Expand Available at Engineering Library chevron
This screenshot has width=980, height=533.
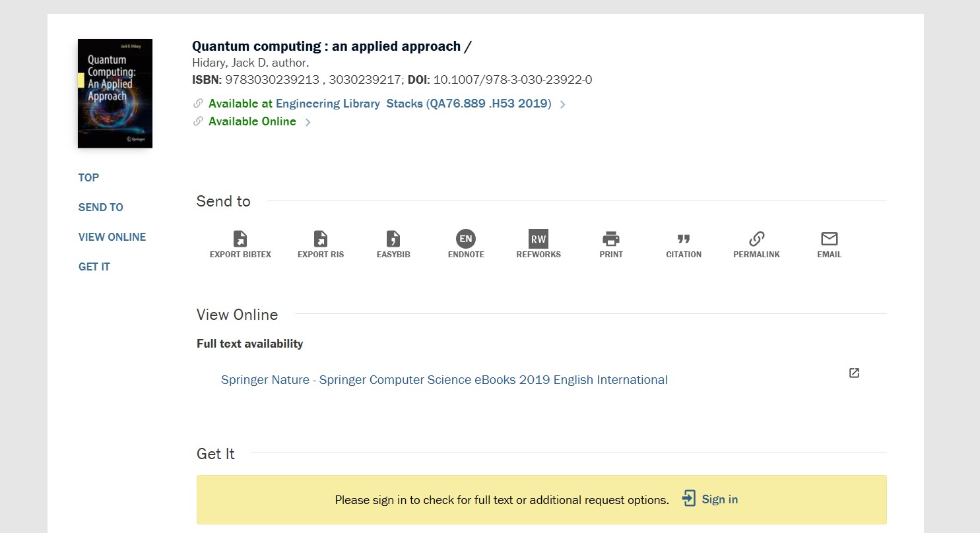click(562, 104)
